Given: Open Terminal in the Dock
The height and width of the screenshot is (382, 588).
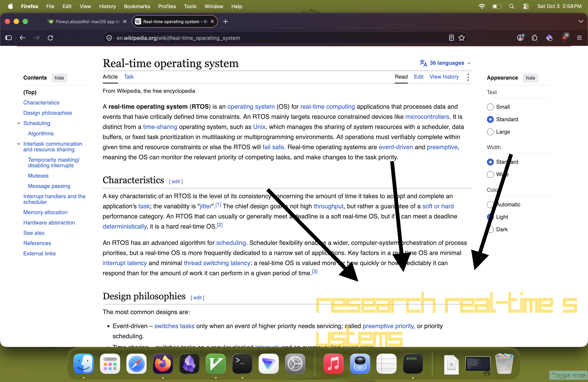Looking at the screenshot, I should pos(242,364).
